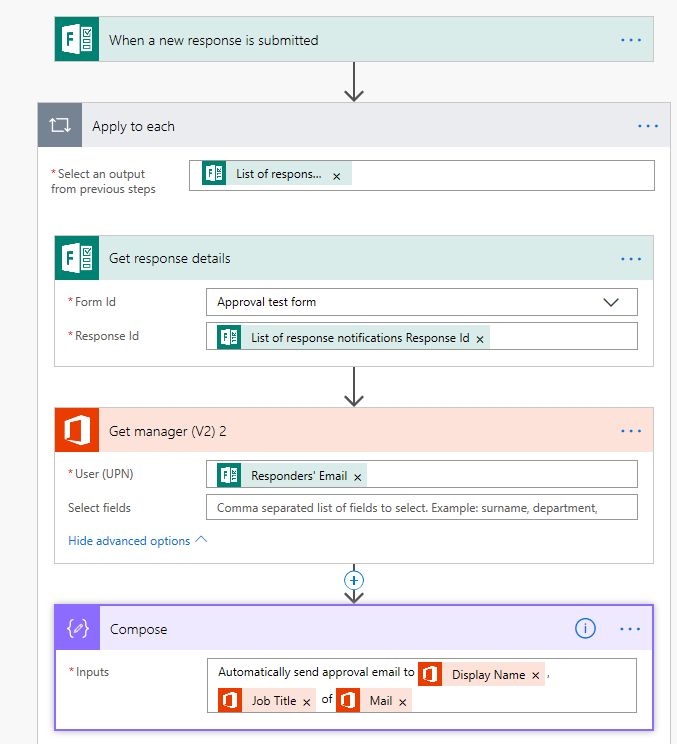Click the Office 365 icon on Get manager
677x744 pixels.
[77, 431]
